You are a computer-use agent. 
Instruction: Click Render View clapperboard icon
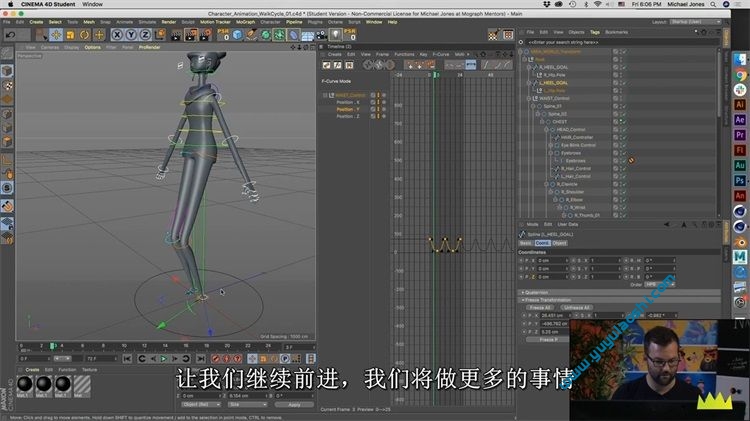click(x=176, y=35)
